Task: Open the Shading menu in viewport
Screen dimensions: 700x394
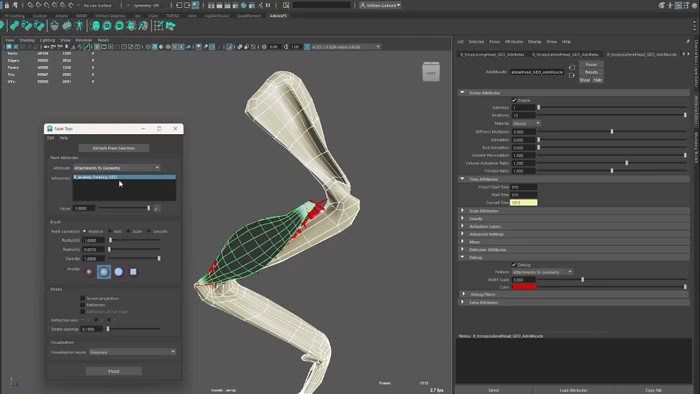Action: tap(27, 40)
